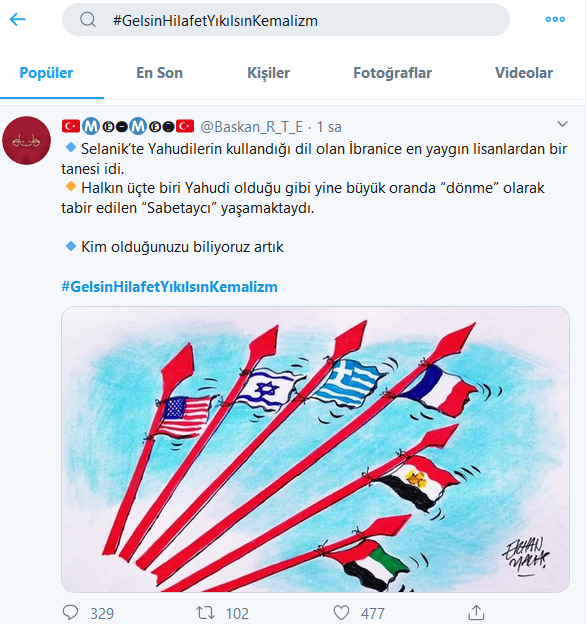Go back using the left arrow icon

tap(18, 19)
